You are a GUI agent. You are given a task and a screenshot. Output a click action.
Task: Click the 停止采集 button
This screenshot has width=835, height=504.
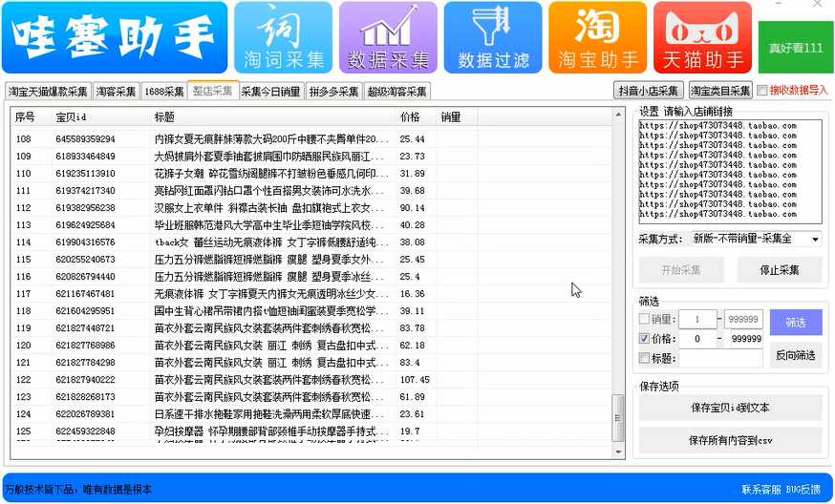(779, 270)
